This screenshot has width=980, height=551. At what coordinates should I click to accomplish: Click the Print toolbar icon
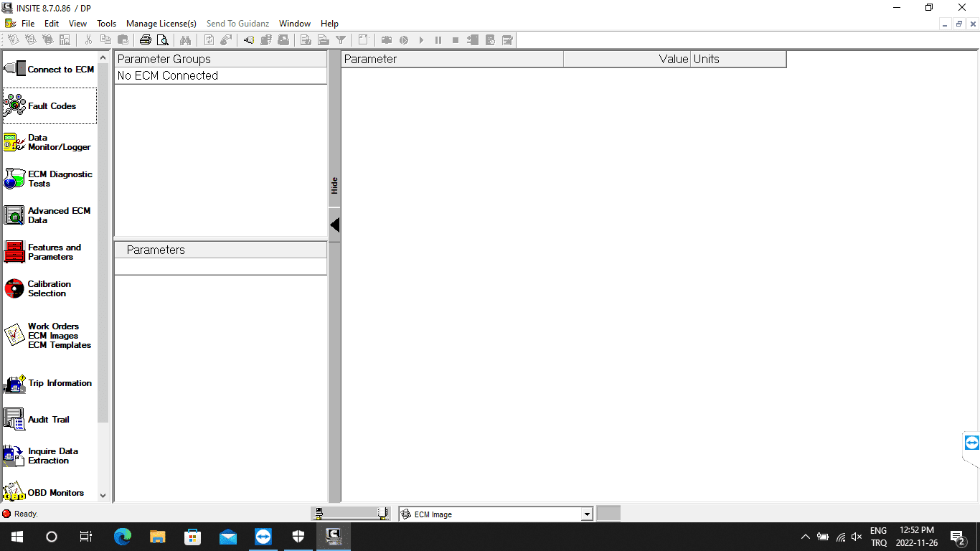(x=146, y=40)
